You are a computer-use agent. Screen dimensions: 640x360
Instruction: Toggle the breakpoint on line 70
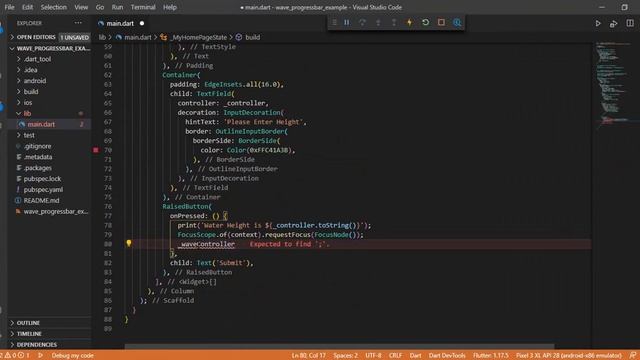[x=96, y=150]
